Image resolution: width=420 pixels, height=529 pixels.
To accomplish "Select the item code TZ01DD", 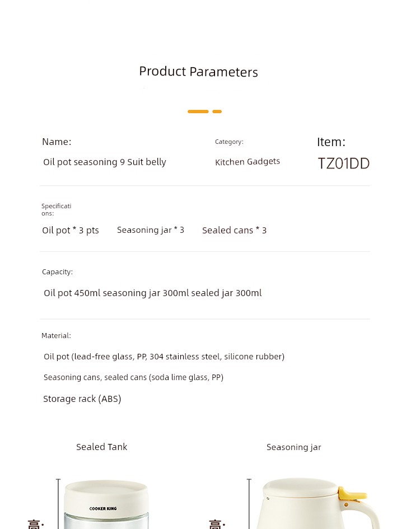I will pos(344,163).
